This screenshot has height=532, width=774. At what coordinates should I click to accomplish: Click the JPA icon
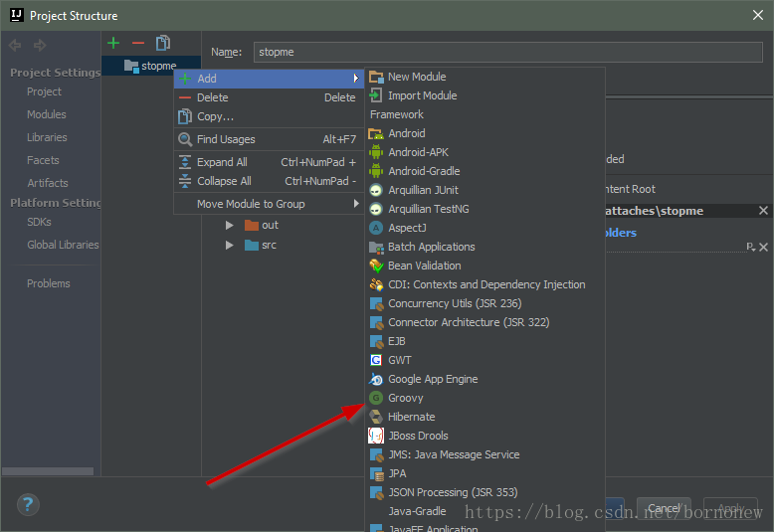coord(376,473)
